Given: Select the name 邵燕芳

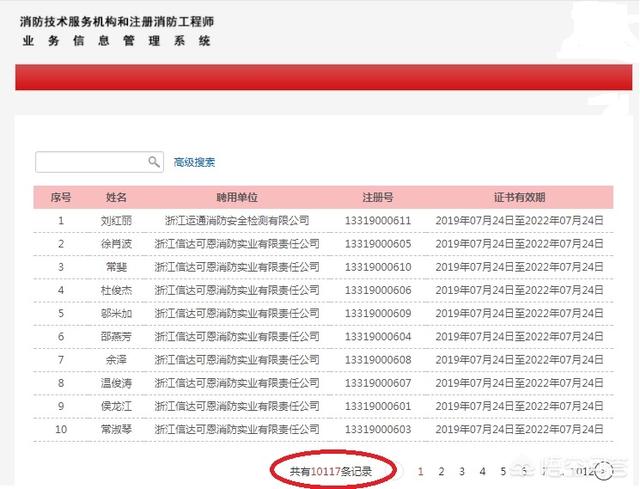Looking at the screenshot, I should tap(116, 337).
